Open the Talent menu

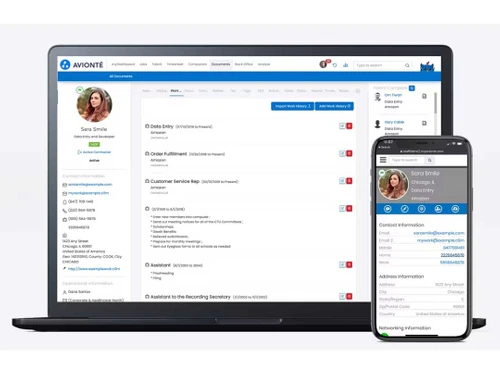coord(157,64)
